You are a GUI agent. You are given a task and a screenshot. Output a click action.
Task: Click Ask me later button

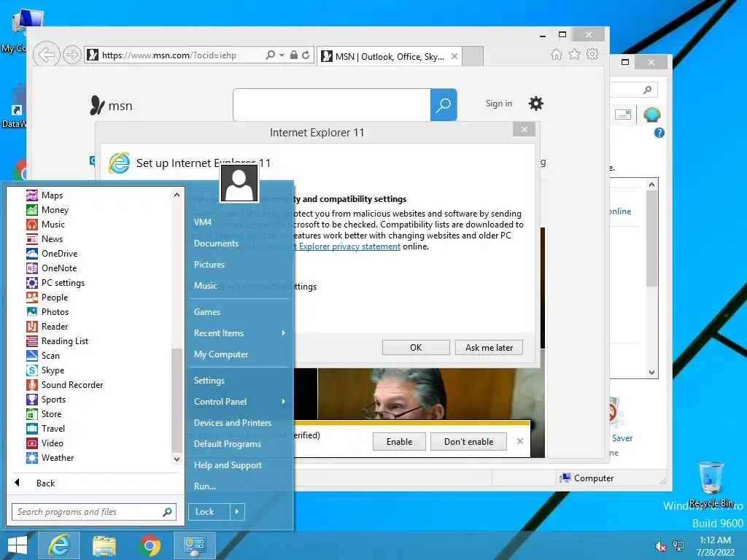(489, 348)
